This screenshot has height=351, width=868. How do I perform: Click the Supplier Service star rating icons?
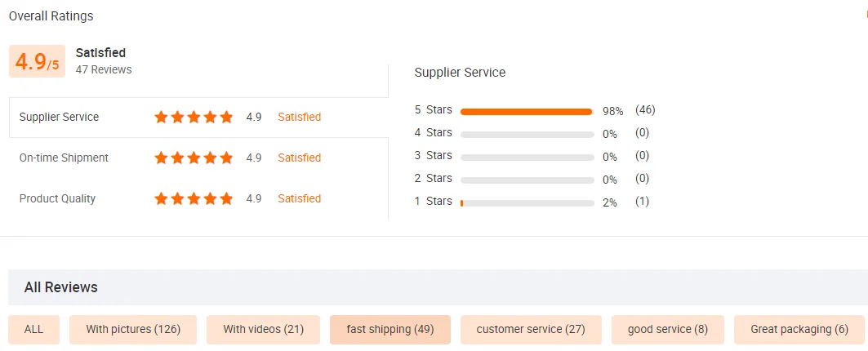tap(194, 117)
